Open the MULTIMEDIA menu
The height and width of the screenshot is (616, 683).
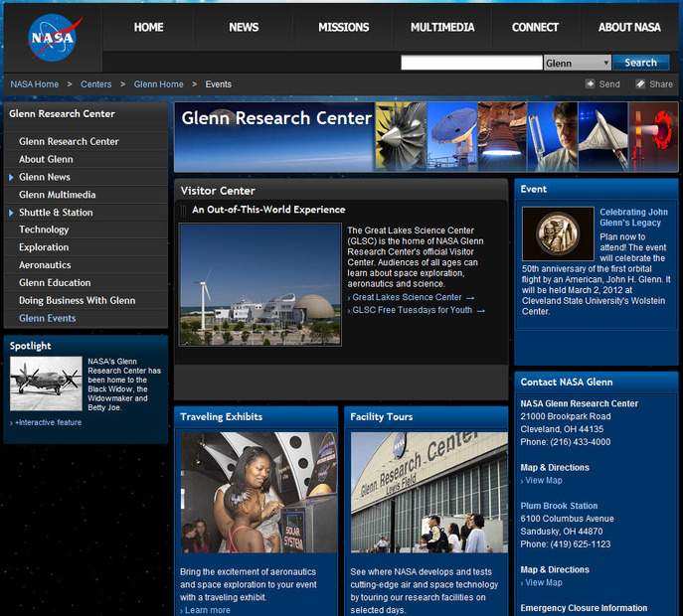442,28
